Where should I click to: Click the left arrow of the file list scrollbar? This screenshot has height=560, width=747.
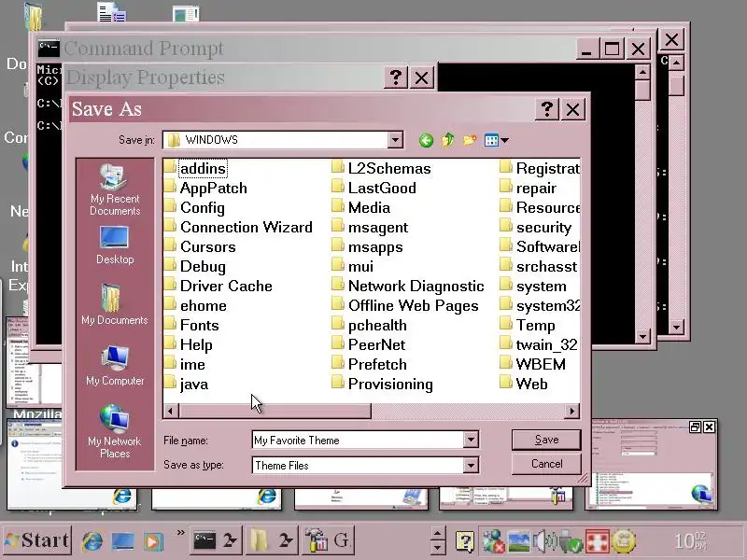[x=172, y=411]
